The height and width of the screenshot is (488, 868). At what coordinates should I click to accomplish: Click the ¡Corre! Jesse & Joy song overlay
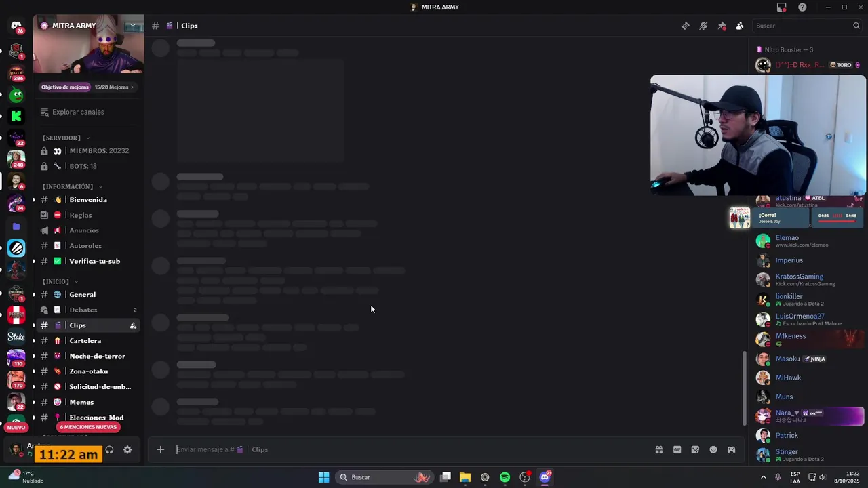click(795, 218)
